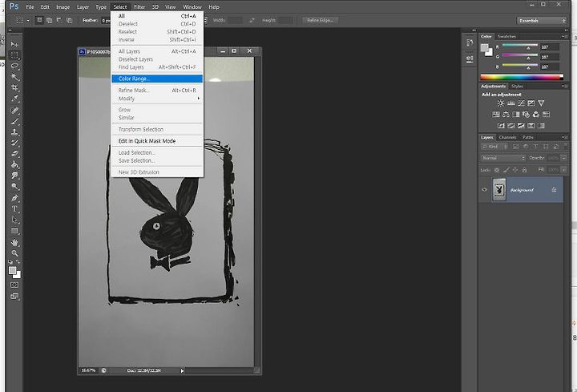Click the Refine Edge button

coord(320,20)
